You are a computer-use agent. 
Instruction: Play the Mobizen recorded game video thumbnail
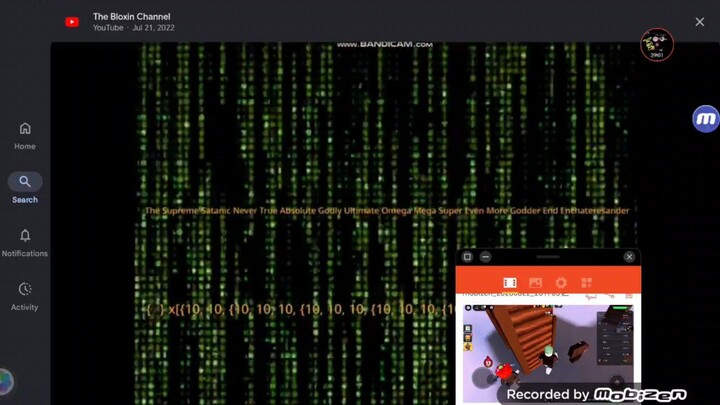(x=548, y=353)
